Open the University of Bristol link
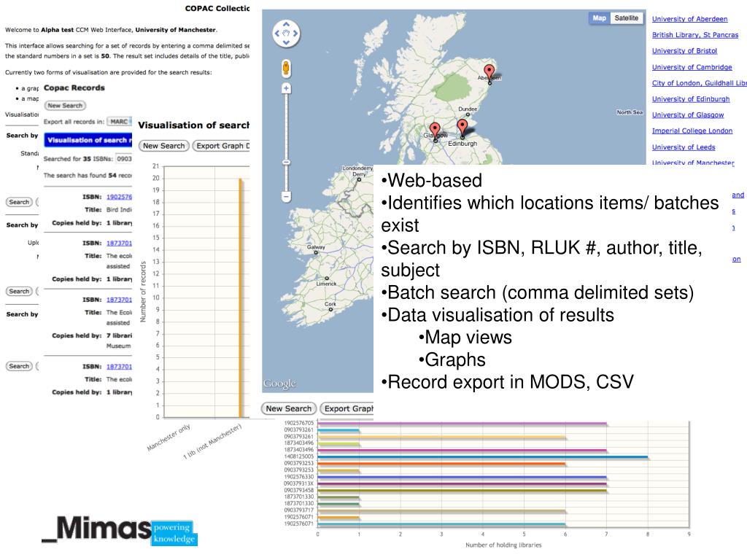 684,51
